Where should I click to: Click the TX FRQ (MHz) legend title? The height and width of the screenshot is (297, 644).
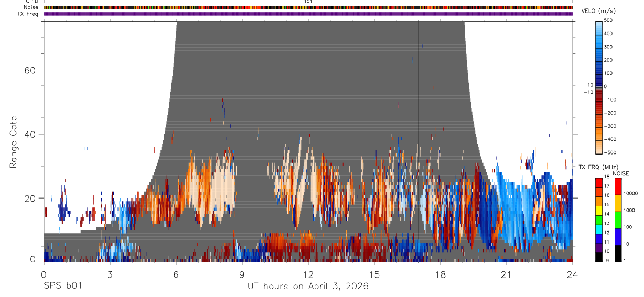pyautogui.click(x=598, y=167)
